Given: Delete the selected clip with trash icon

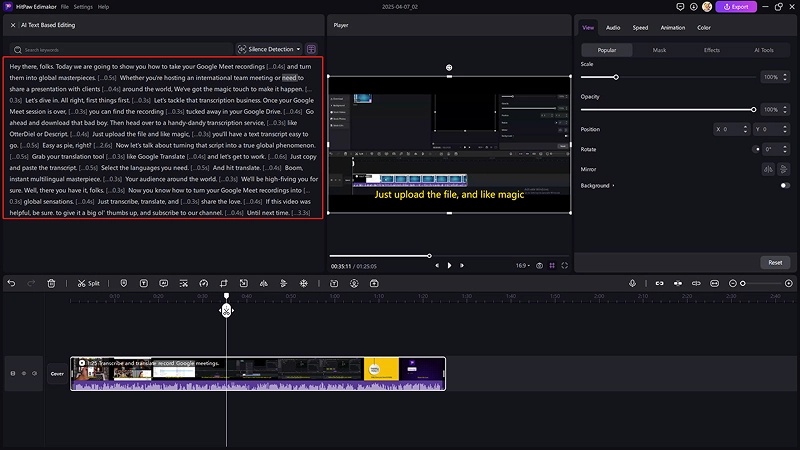Looking at the screenshot, I should (x=52, y=283).
